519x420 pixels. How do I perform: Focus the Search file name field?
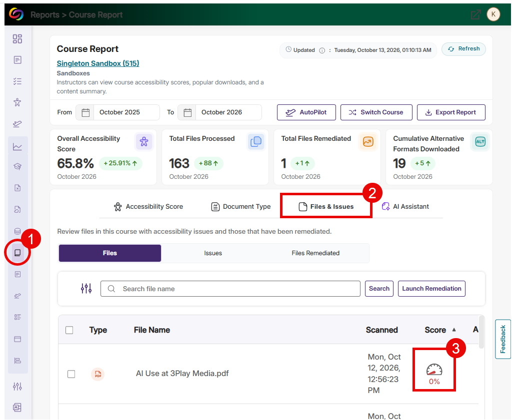pyautogui.click(x=230, y=289)
